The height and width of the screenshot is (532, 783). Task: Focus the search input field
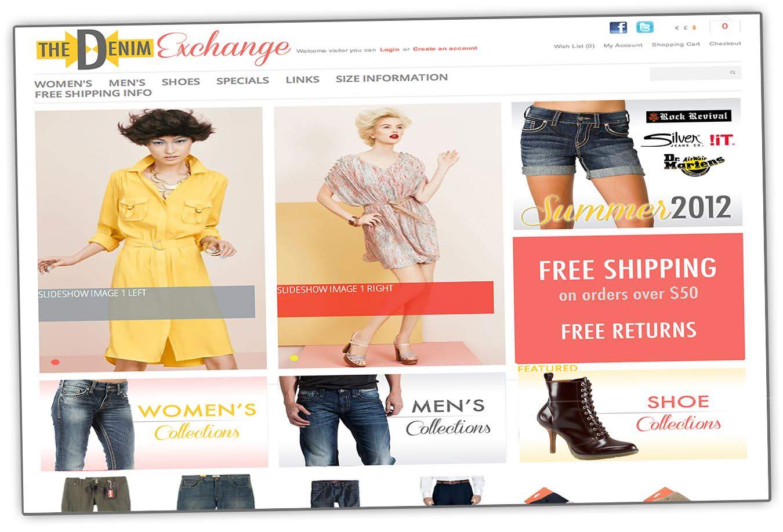tap(695, 74)
